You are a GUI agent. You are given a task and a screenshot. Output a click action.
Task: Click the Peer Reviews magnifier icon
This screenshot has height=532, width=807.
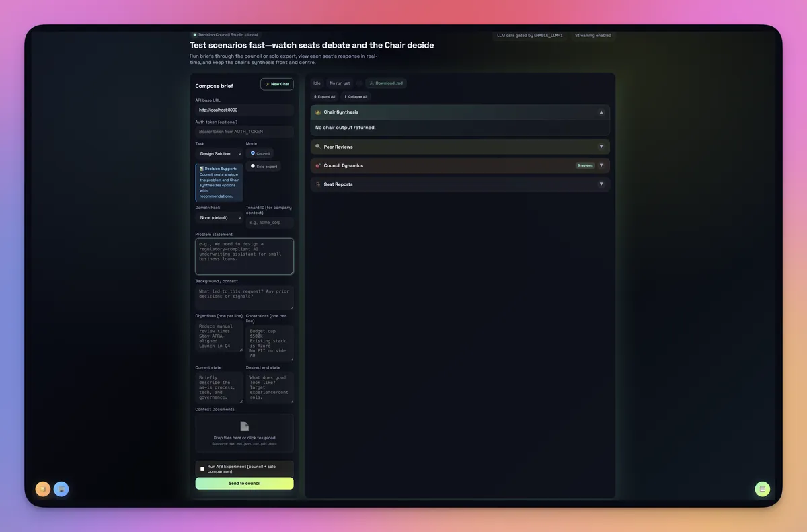(x=317, y=146)
